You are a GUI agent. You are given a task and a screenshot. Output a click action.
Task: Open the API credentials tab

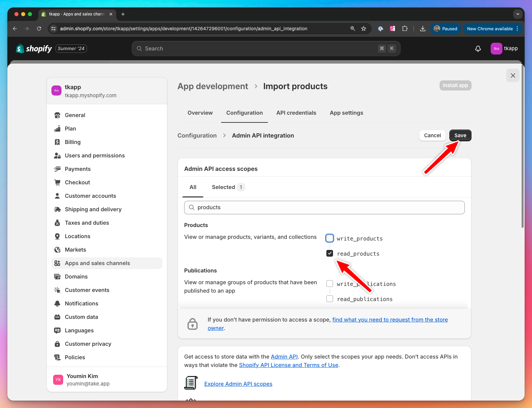pos(296,113)
